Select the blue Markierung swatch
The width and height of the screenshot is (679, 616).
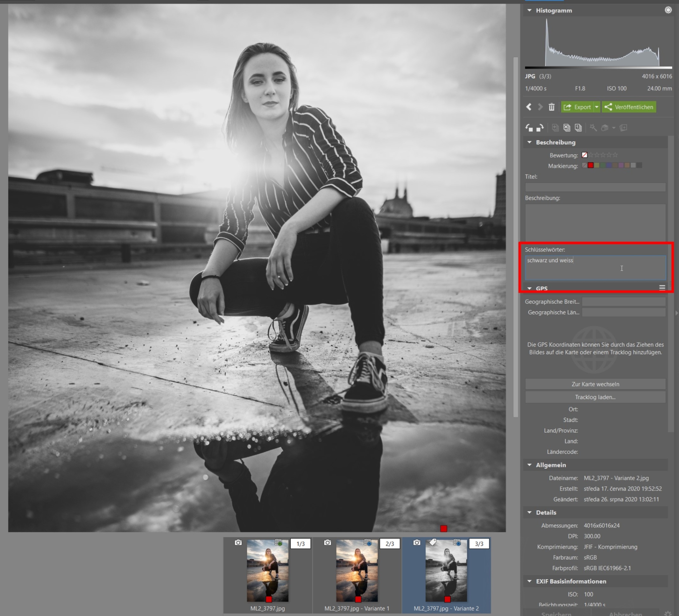point(609,165)
